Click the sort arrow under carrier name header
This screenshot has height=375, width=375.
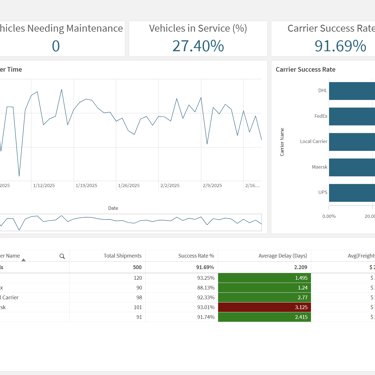(x=23, y=260)
